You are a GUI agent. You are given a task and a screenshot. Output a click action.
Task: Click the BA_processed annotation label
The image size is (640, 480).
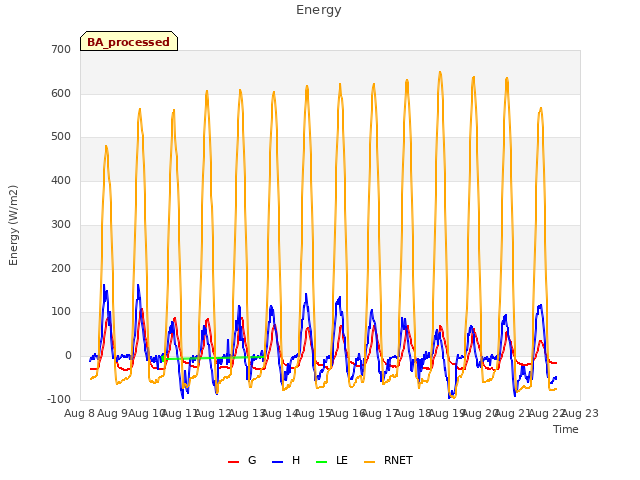[x=129, y=41]
